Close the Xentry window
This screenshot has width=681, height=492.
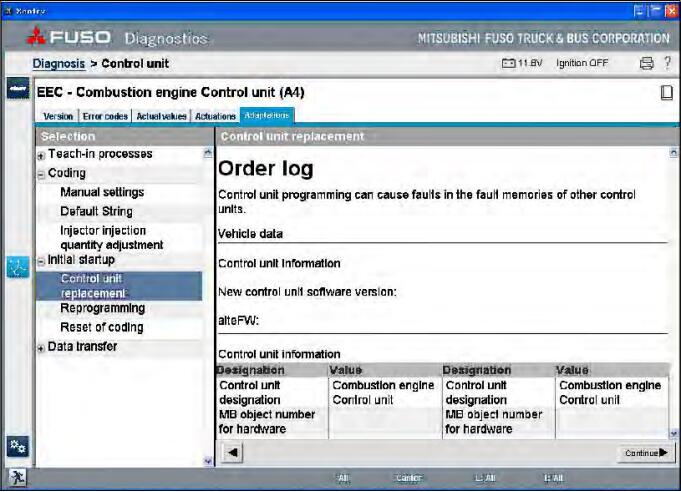click(671, 10)
